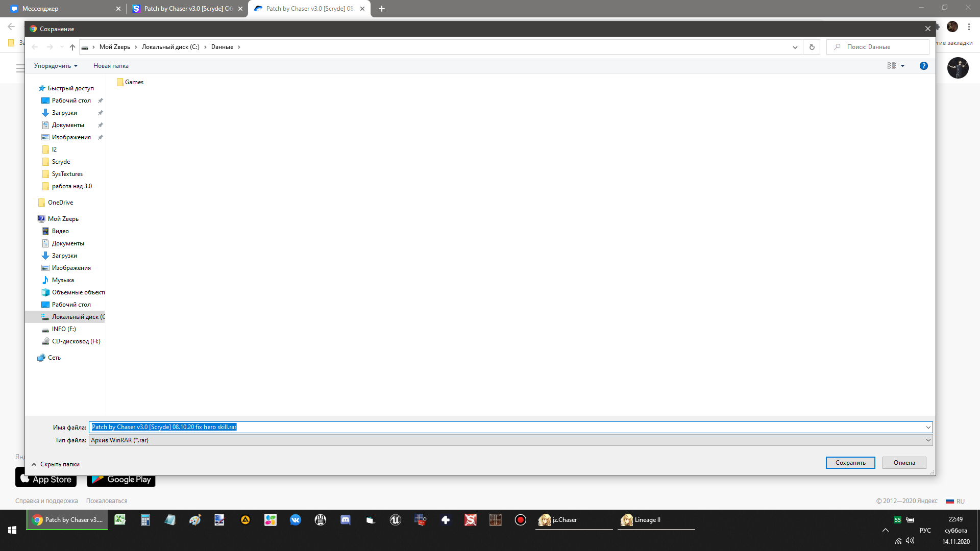This screenshot has width=980, height=551.
Task: Click the red record taskbar icon
Action: click(x=520, y=520)
